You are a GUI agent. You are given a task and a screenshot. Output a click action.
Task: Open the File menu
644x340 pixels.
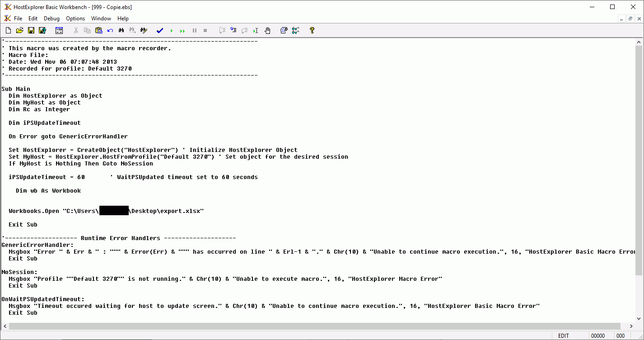click(x=18, y=19)
